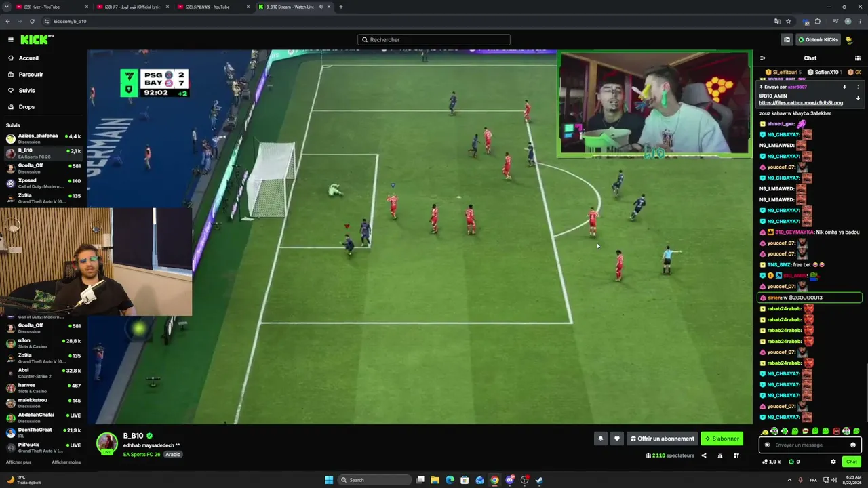The width and height of the screenshot is (868, 488).
Task: Click Afficher plus in the sidebar
Action: click(x=18, y=462)
